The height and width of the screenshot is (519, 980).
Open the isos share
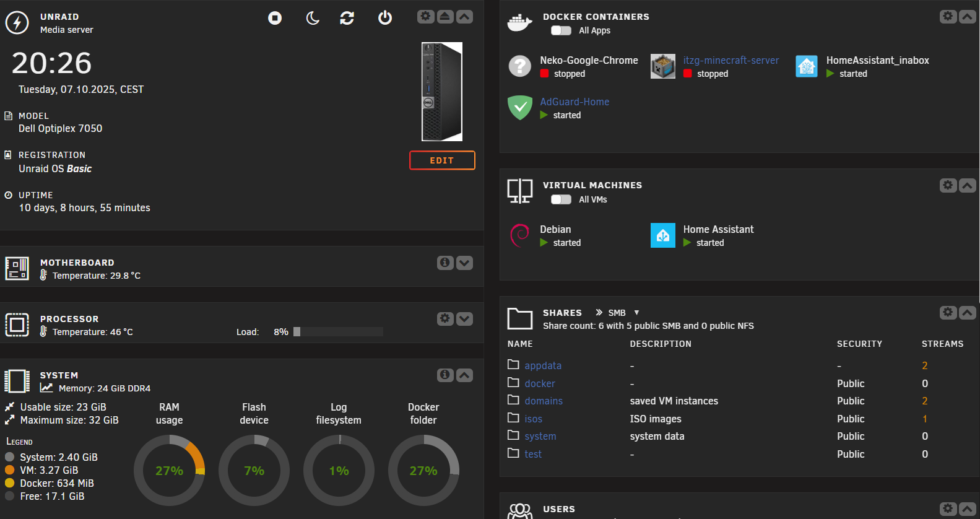tap(533, 419)
